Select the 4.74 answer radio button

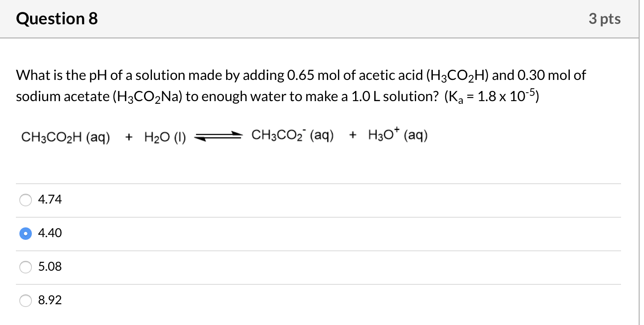coord(26,200)
